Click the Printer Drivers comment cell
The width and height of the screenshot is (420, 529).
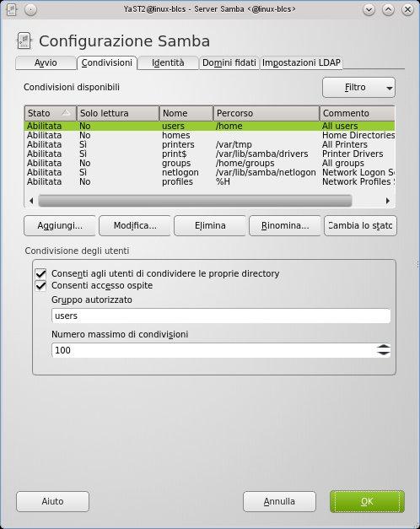353,154
